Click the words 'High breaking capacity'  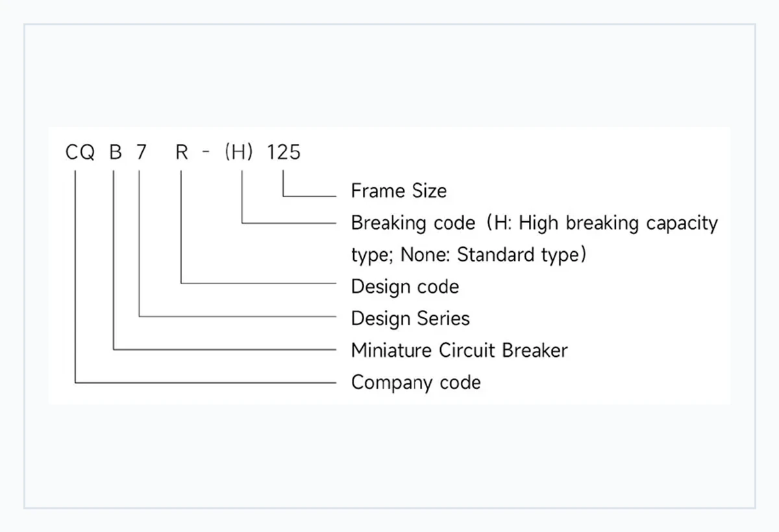click(619, 223)
